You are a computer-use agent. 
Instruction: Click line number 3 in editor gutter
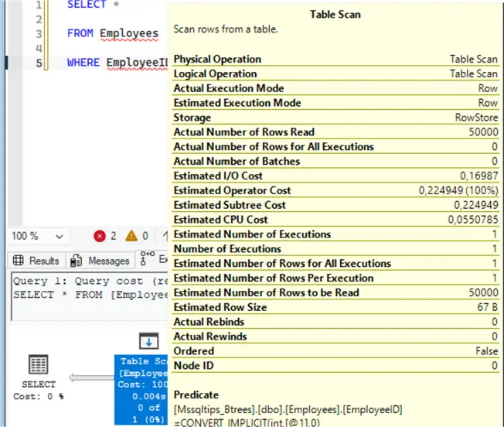[x=39, y=34]
